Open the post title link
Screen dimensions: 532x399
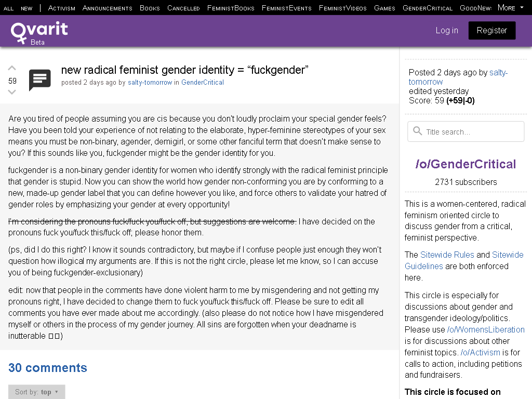click(x=184, y=70)
